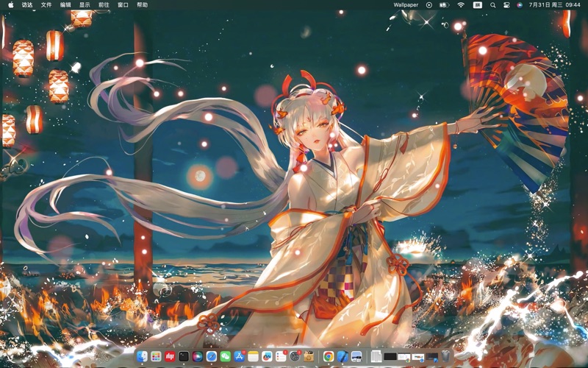Open Reminders app in the dock
This screenshot has width=588, height=368.
tap(281, 356)
